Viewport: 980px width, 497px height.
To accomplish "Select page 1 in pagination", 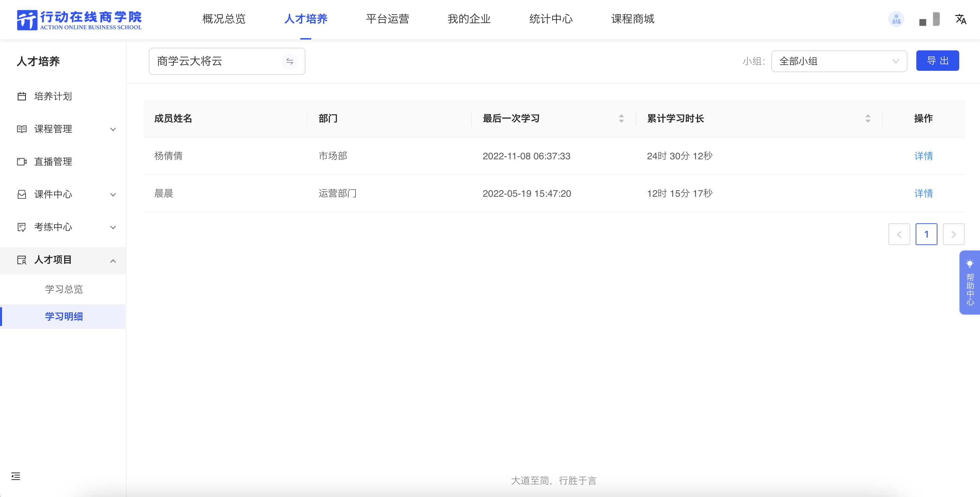I will [926, 234].
